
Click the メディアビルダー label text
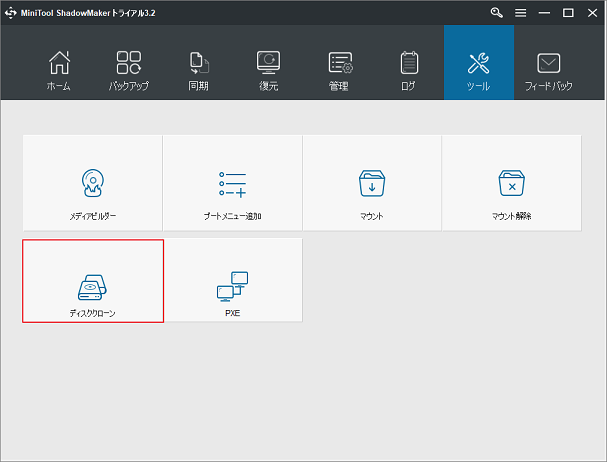click(x=93, y=216)
